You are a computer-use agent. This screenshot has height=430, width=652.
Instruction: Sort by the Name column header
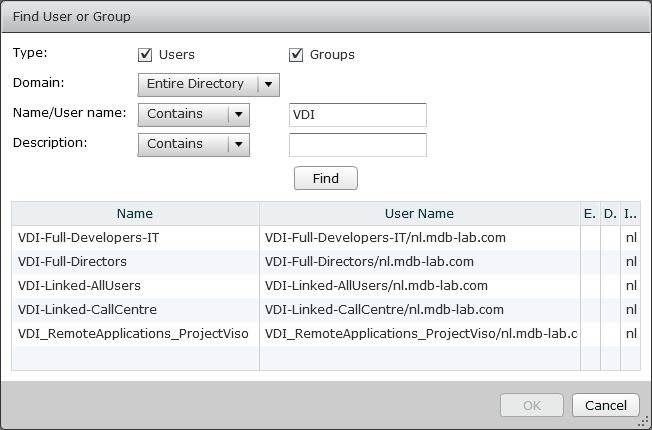[x=135, y=213]
